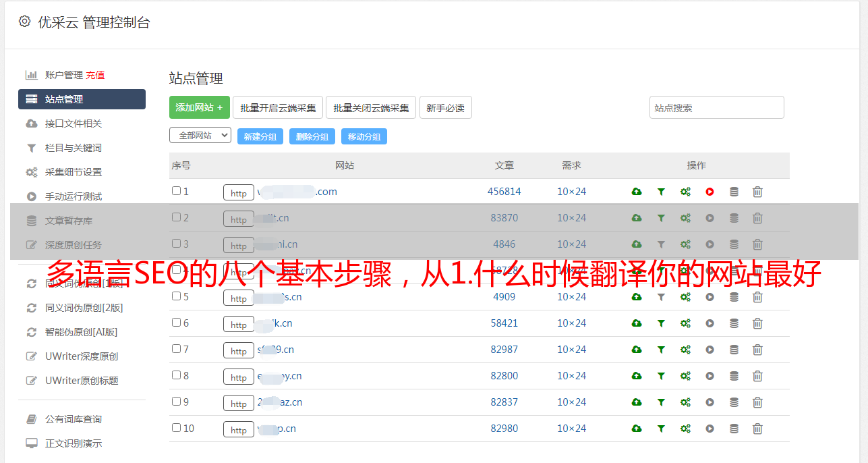Click the cloud upload icon in row 1

click(x=637, y=192)
